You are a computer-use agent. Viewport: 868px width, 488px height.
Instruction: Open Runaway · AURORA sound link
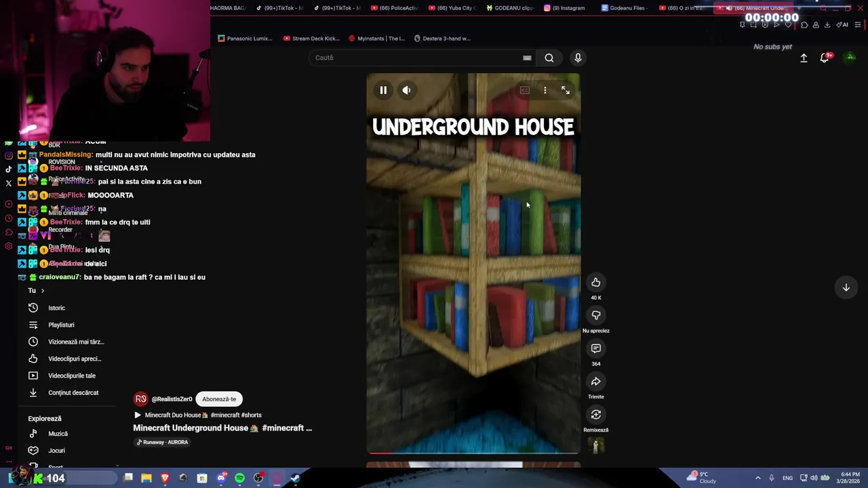[x=163, y=442]
